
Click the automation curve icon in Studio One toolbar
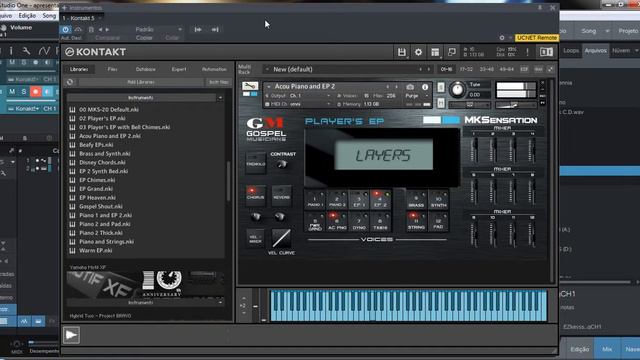(44, 51)
